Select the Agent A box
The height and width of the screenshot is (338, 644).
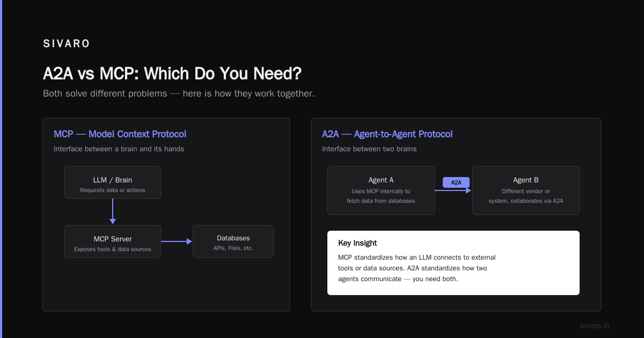point(381,190)
